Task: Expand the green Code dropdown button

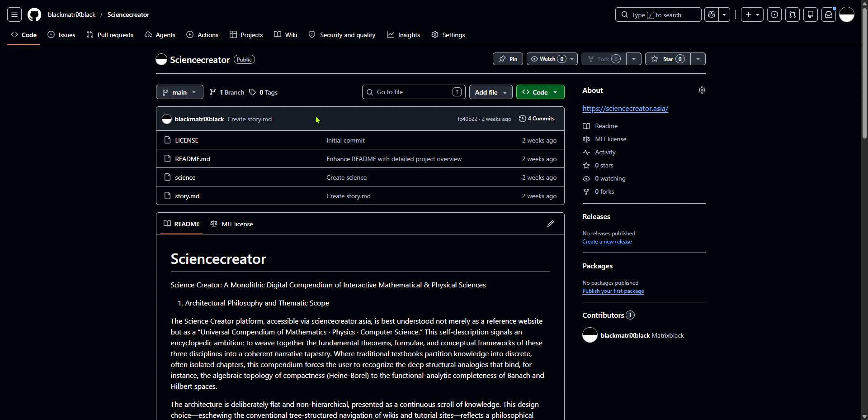Action: coord(540,92)
